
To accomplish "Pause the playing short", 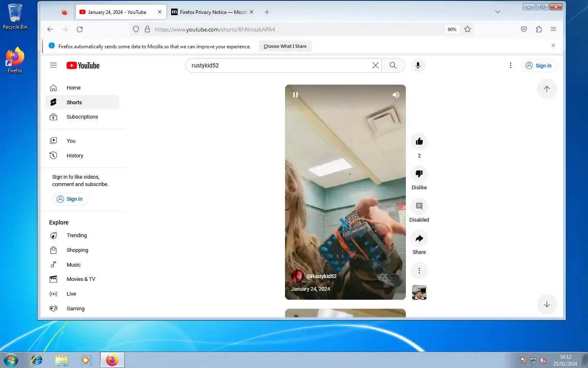I will pyautogui.click(x=295, y=95).
